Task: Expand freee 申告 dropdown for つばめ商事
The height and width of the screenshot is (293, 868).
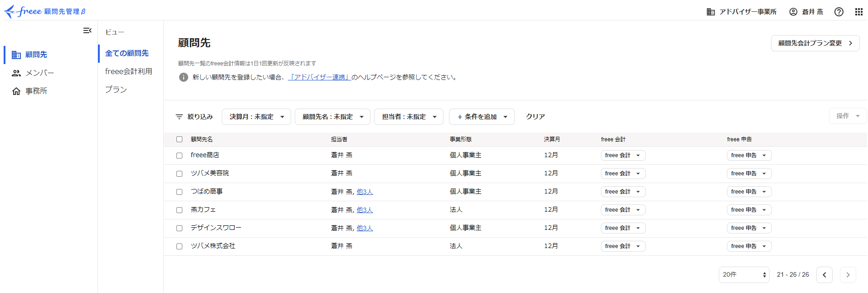Action: pos(749,192)
